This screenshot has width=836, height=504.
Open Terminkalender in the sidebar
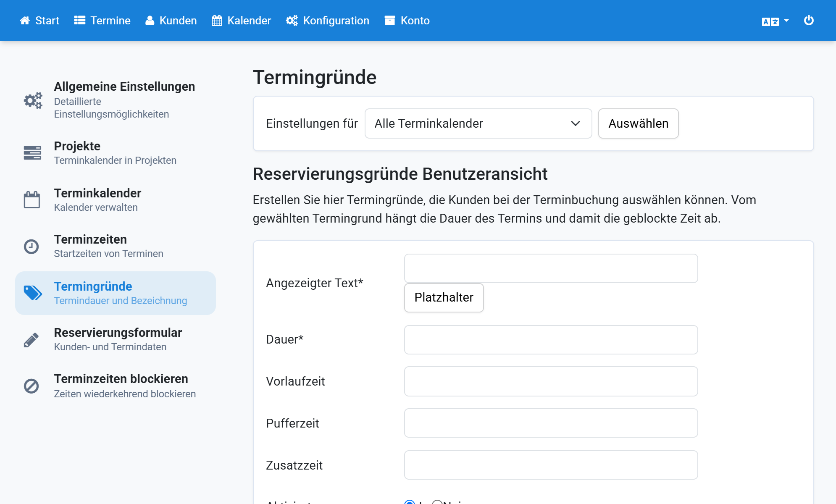point(116,200)
